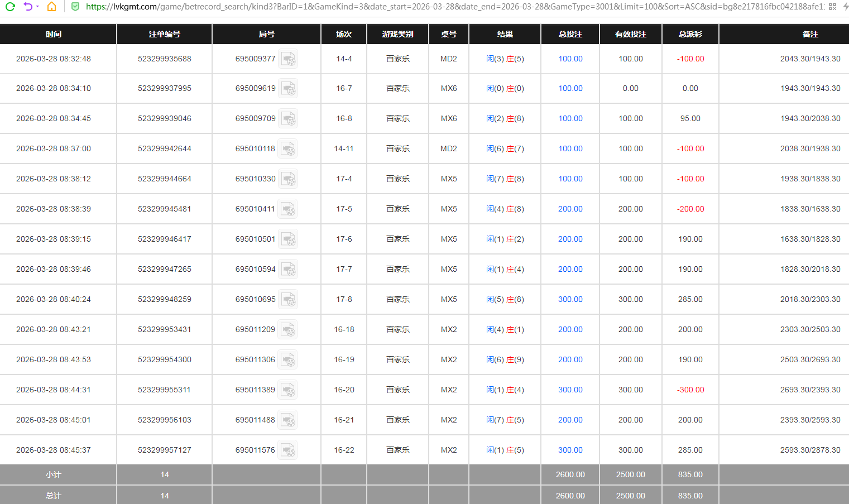Click the lightning speed-mode icon
The width and height of the screenshot is (849, 504).
click(x=845, y=7)
